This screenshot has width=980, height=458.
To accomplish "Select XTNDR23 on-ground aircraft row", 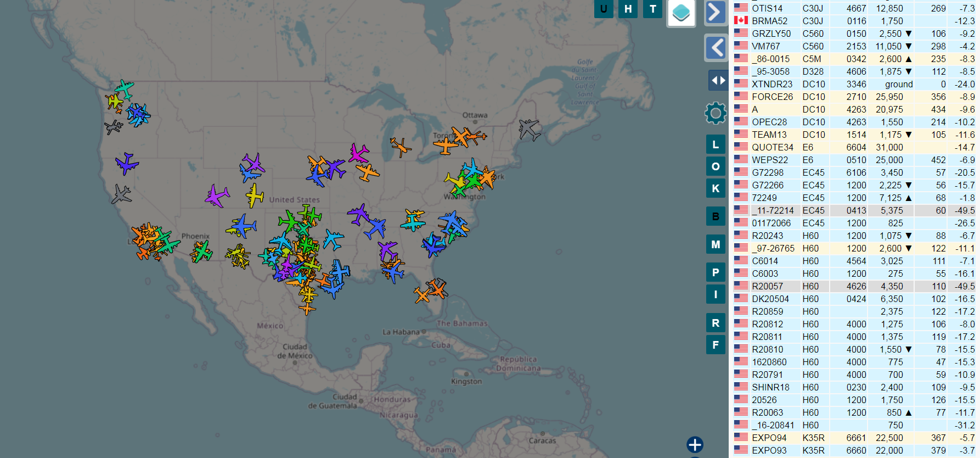I will click(854, 84).
